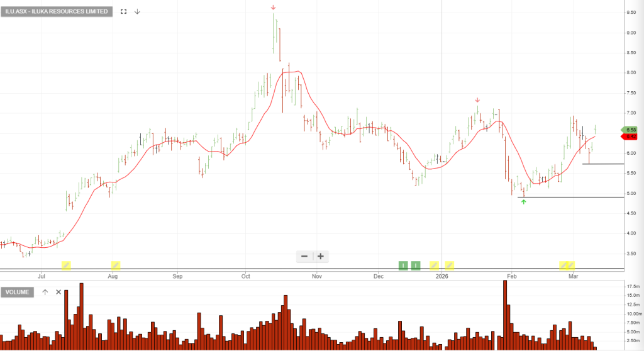
Task: Click the ILU.ASX Iluka Resources title label
Action: pyautogui.click(x=57, y=11)
